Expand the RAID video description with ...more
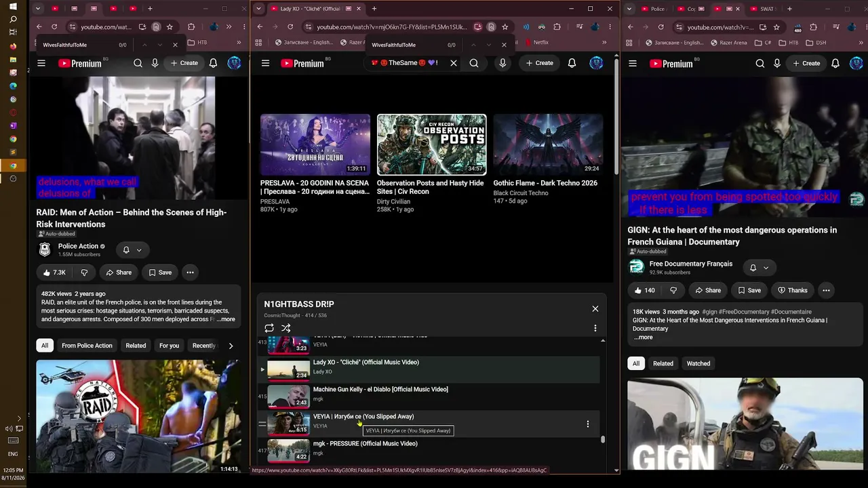The width and height of the screenshot is (868, 488). point(226,319)
